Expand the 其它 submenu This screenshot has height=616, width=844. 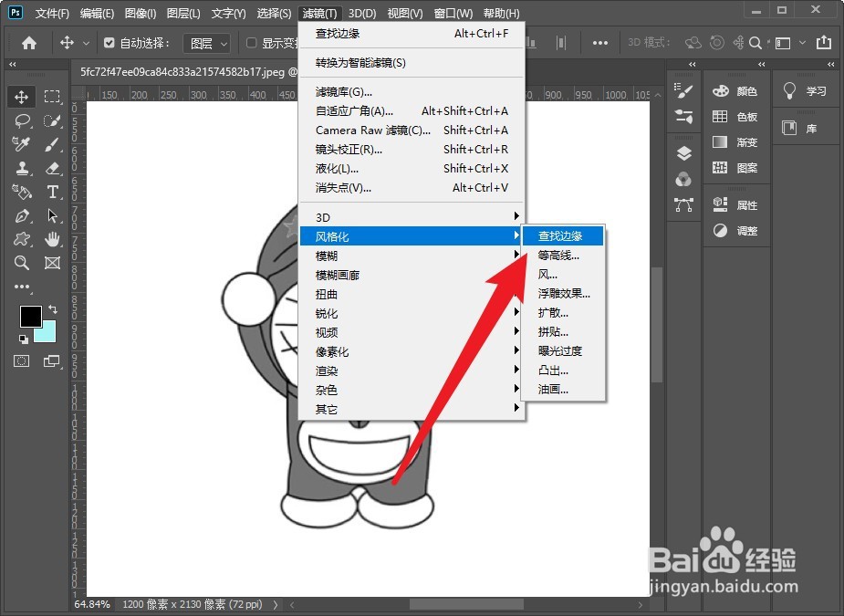[x=412, y=409]
